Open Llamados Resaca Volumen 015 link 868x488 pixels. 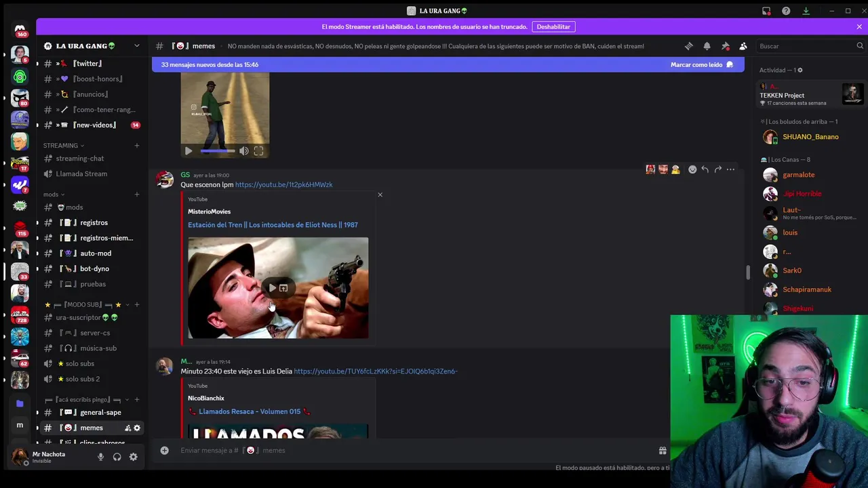point(250,411)
